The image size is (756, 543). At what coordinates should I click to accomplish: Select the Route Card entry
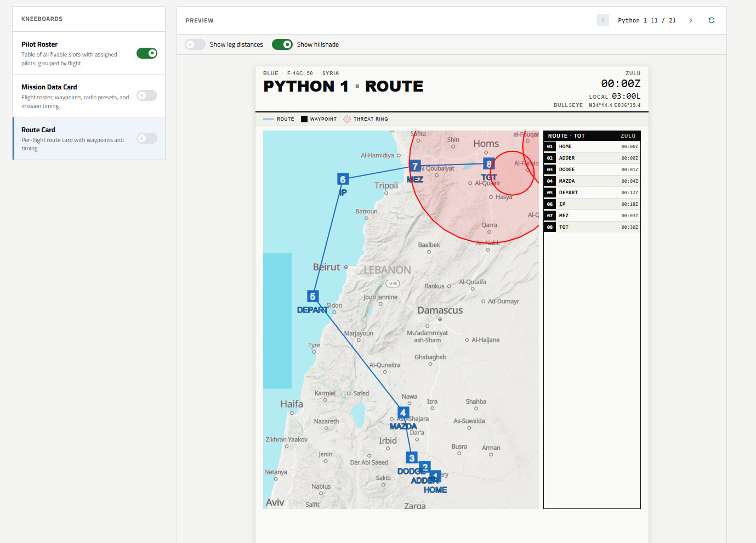point(89,139)
